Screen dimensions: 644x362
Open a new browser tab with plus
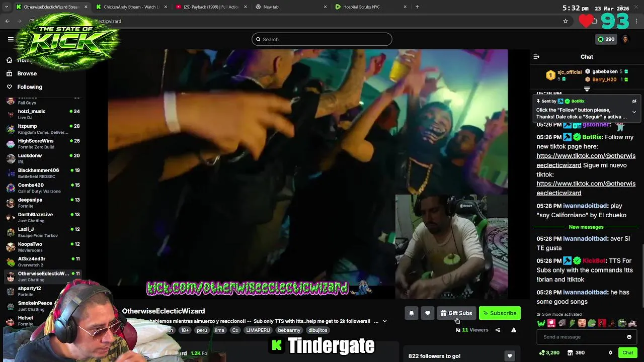click(x=417, y=7)
